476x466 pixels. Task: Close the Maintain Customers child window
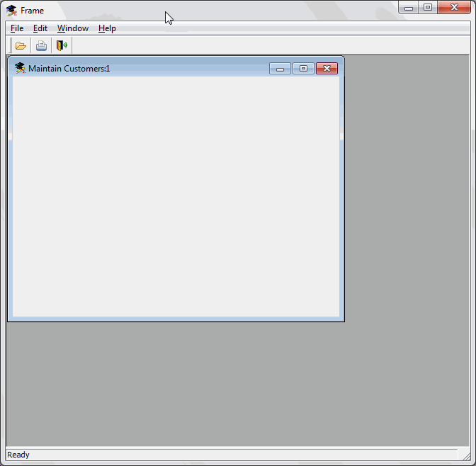(327, 69)
